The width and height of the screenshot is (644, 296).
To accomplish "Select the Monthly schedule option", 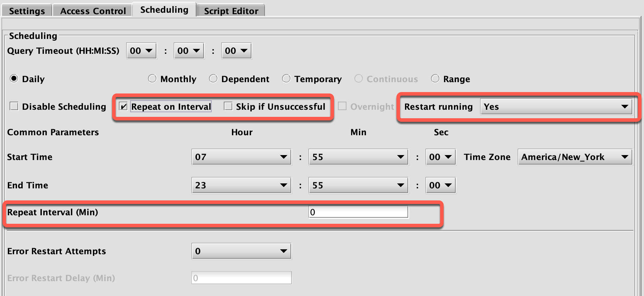I will click(152, 79).
